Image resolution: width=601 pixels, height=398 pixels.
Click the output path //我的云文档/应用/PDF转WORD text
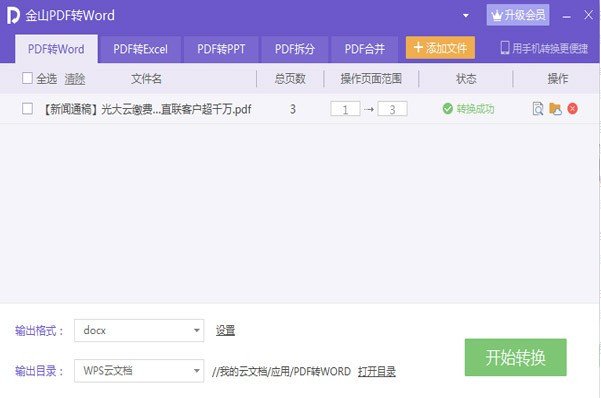point(281,371)
